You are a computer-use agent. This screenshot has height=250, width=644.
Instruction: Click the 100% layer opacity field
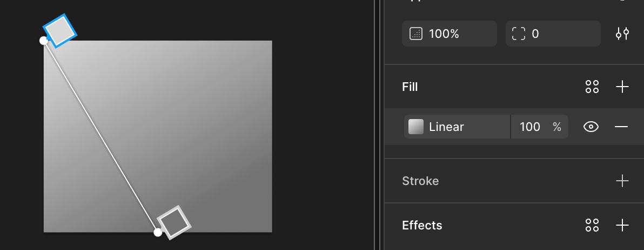(450, 34)
